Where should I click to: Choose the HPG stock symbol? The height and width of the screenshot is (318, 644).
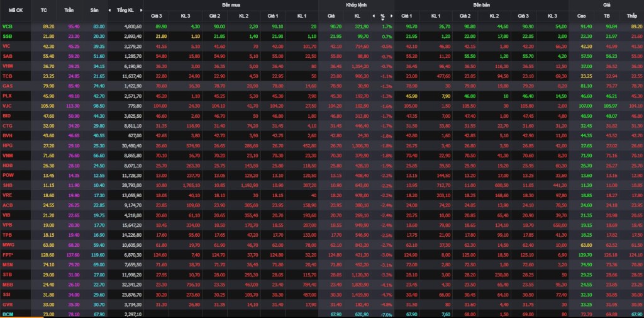pos(7,145)
